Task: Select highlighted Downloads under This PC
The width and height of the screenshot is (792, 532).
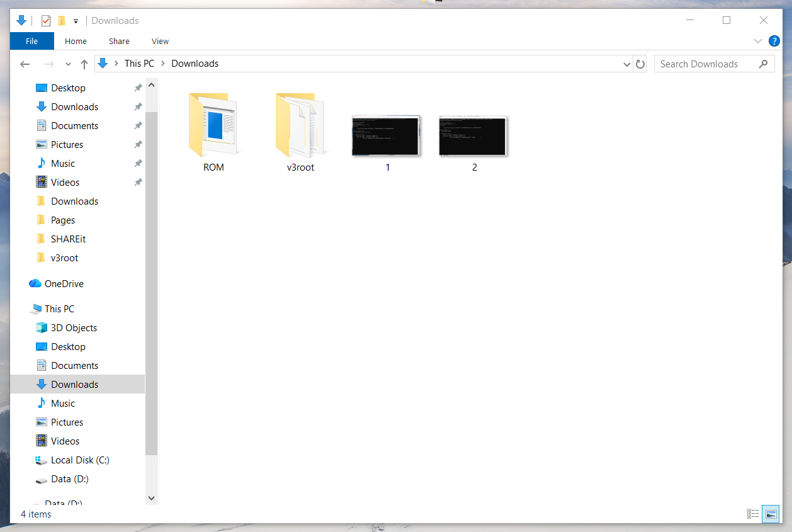Action: (77, 385)
